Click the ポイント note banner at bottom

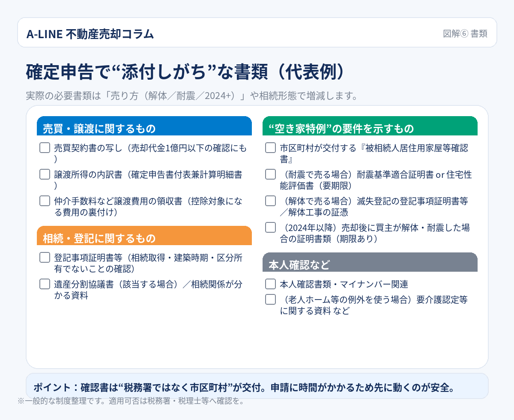257,387
